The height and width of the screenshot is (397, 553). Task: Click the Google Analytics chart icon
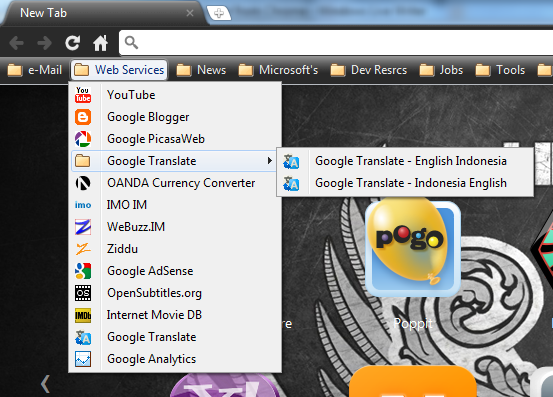(x=83, y=359)
